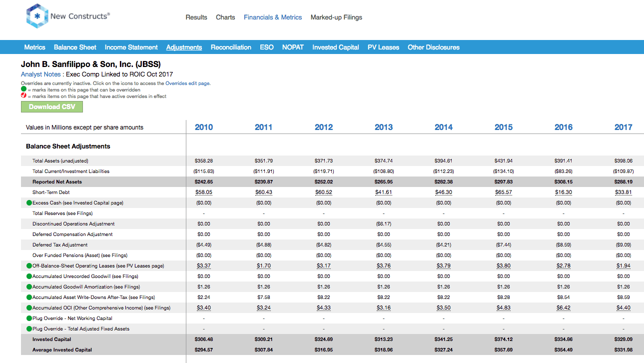The width and height of the screenshot is (644, 363).
Task: Click 2017 Invested Capital value $329.09
Action: click(624, 339)
